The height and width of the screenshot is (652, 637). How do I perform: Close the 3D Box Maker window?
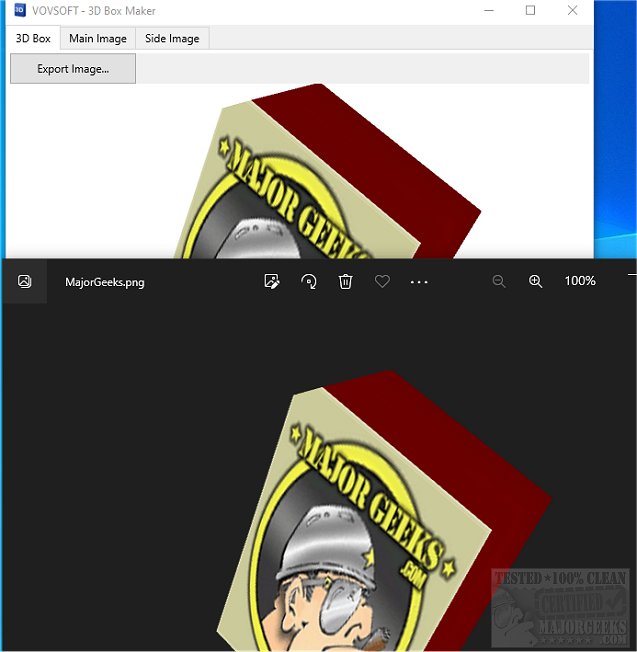pyautogui.click(x=572, y=10)
